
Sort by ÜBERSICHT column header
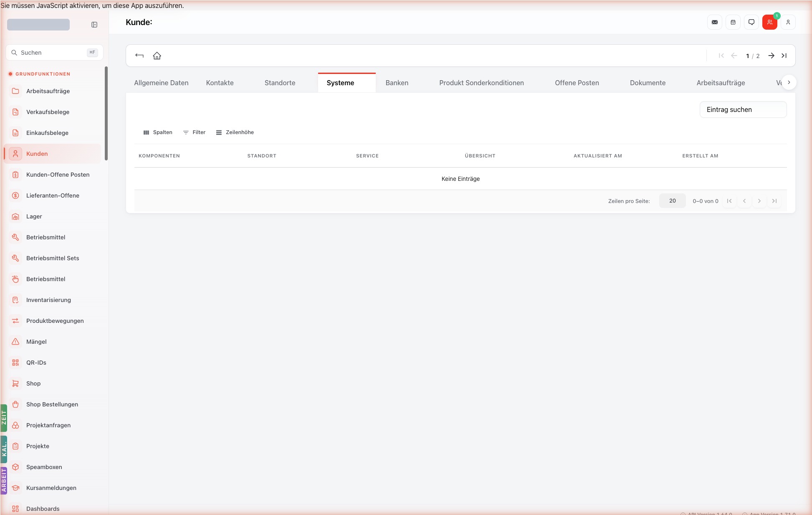[480, 156]
